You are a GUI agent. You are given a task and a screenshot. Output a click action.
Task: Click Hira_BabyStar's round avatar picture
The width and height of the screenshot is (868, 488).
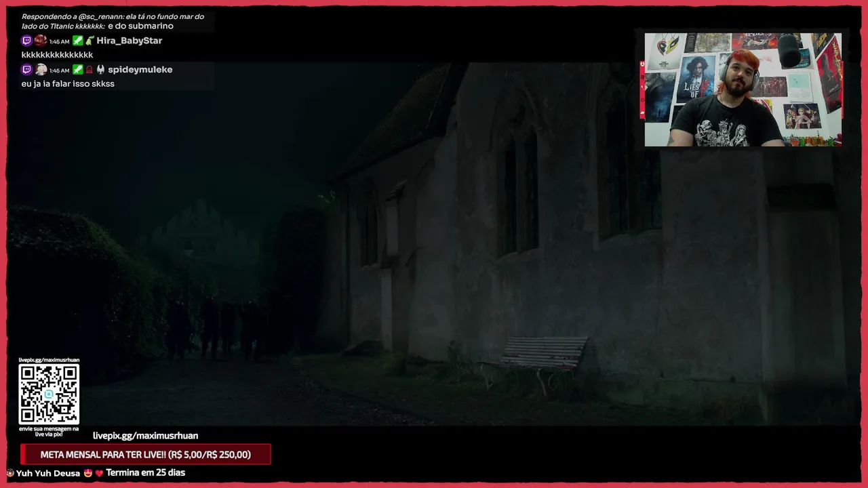pyautogui.click(x=41, y=41)
